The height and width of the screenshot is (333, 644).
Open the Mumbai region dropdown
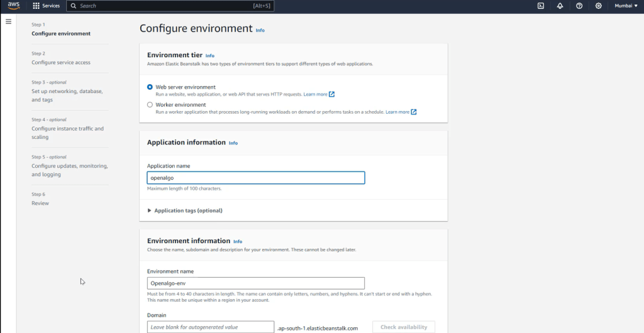626,6
